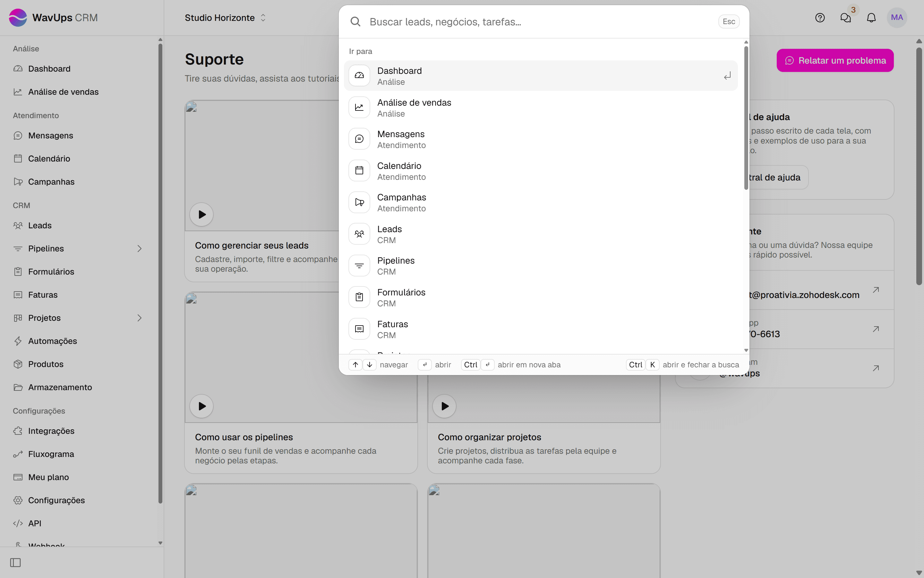Select the Dashboard search result text
Viewport: 924px width, 578px height.
[x=399, y=71]
